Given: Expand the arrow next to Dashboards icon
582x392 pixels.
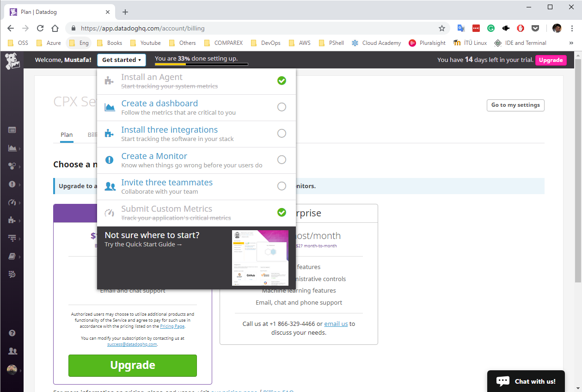Looking at the screenshot, I should (x=20, y=148).
